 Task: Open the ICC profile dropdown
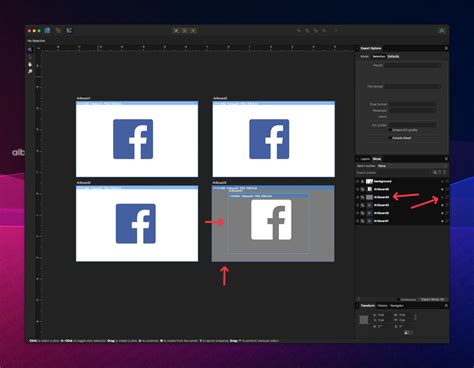[x=413, y=125]
